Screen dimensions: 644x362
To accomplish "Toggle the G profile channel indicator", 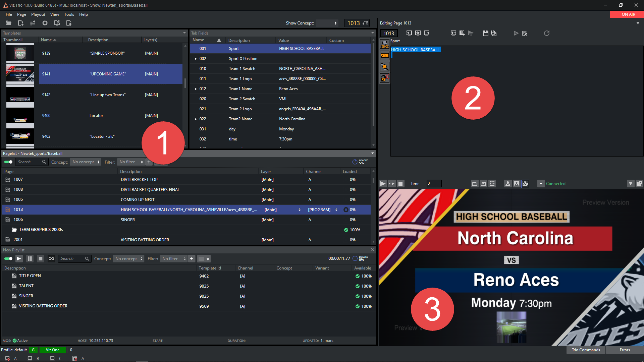I will (33, 350).
